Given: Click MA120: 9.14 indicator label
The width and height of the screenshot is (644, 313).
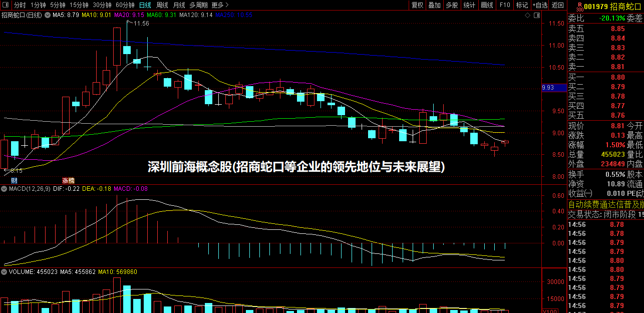Looking at the screenshot, I should (196, 15).
